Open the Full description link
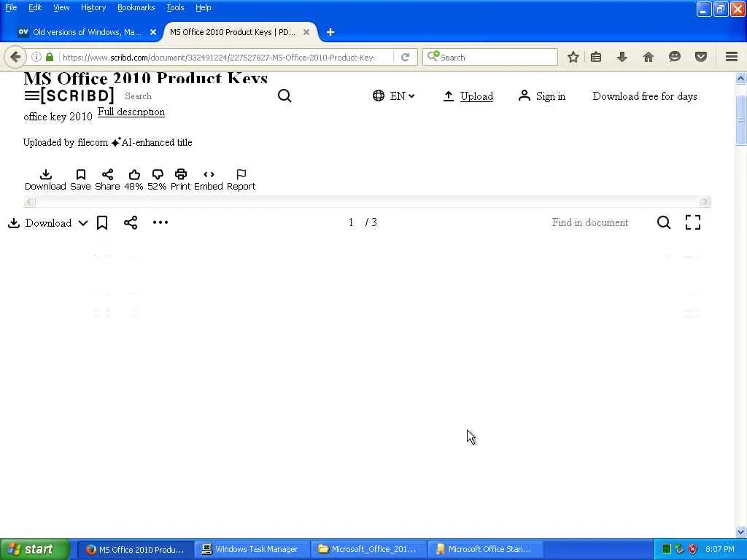 pos(131,112)
